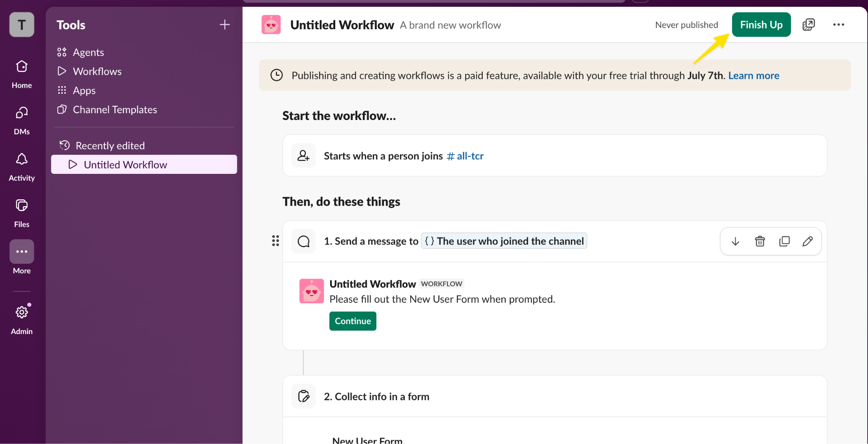
Task: Open step 2 Collect info in a form
Action: coord(555,396)
